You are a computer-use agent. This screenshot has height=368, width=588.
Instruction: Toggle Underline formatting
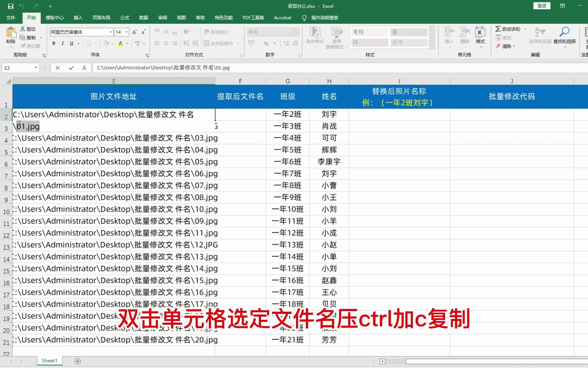[71, 43]
